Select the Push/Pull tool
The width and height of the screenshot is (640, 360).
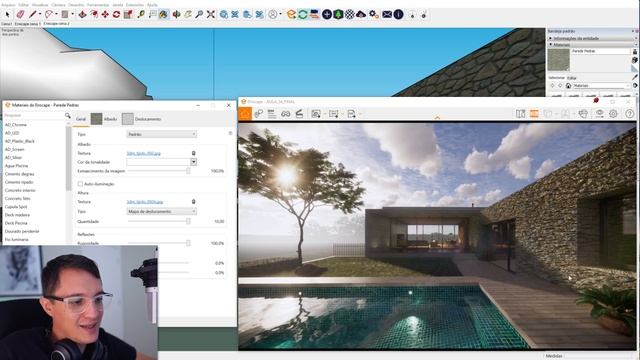(x=82, y=15)
